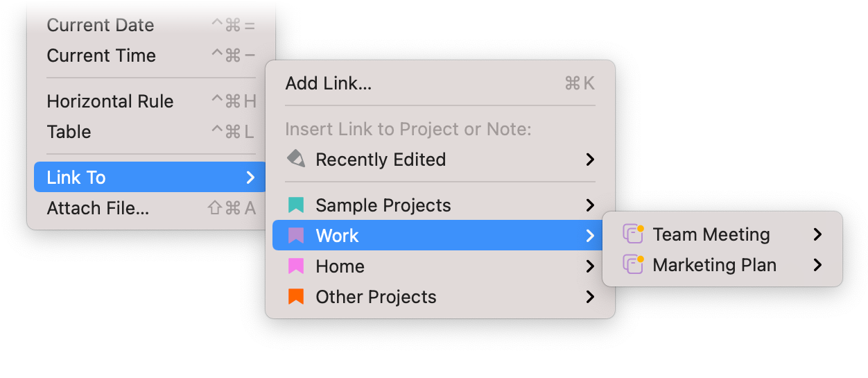Click the Team Meeting project icon
The width and height of the screenshot is (868, 378).
634,234
